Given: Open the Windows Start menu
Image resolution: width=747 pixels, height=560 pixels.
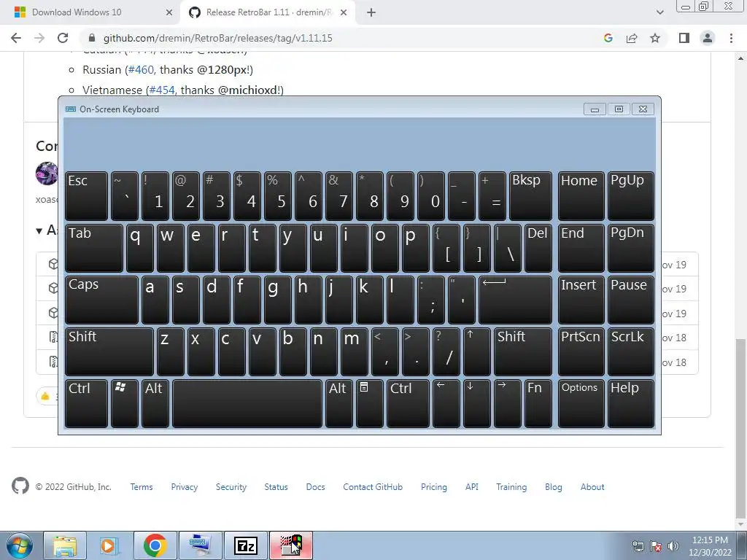Looking at the screenshot, I should [20, 545].
